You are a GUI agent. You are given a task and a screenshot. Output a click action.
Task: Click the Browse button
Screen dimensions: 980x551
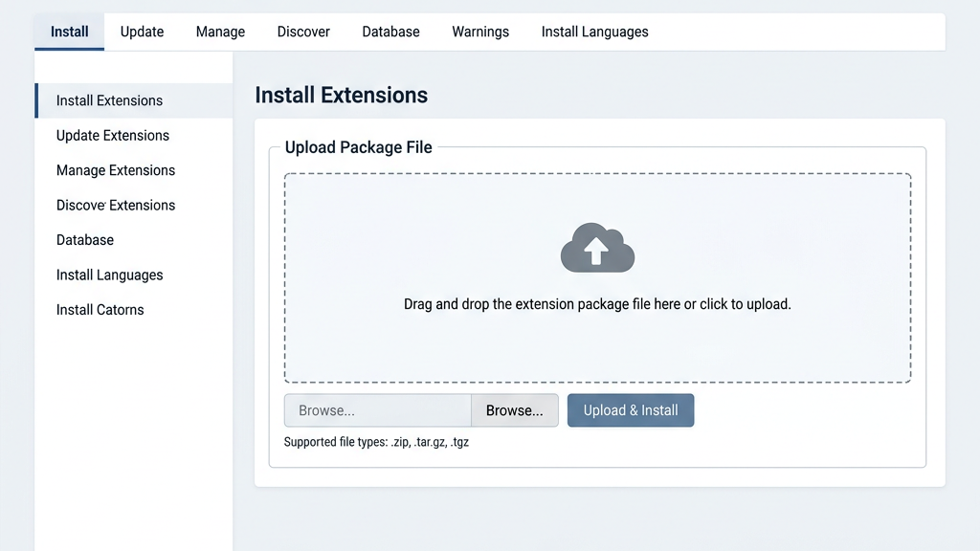pos(514,409)
